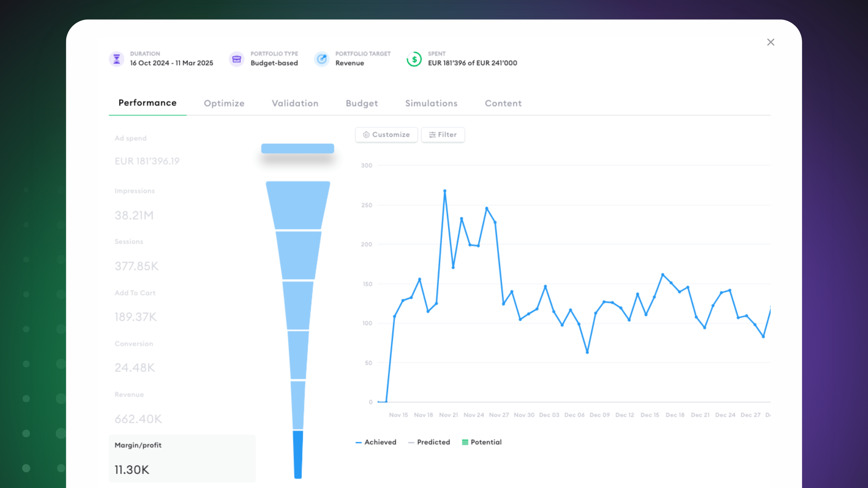The image size is (868, 488).
Task: Click the Portfolio Type briefcase icon
Action: pyautogui.click(x=237, y=59)
